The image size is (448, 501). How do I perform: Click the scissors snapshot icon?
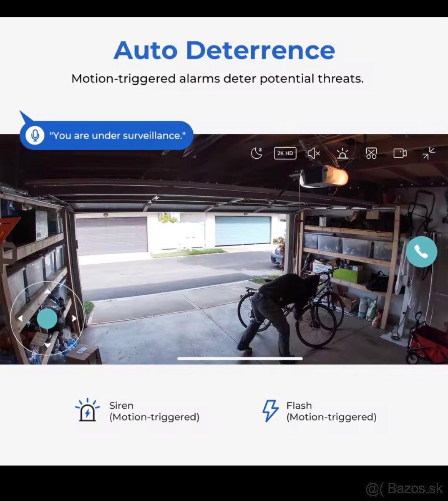coord(371,154)
